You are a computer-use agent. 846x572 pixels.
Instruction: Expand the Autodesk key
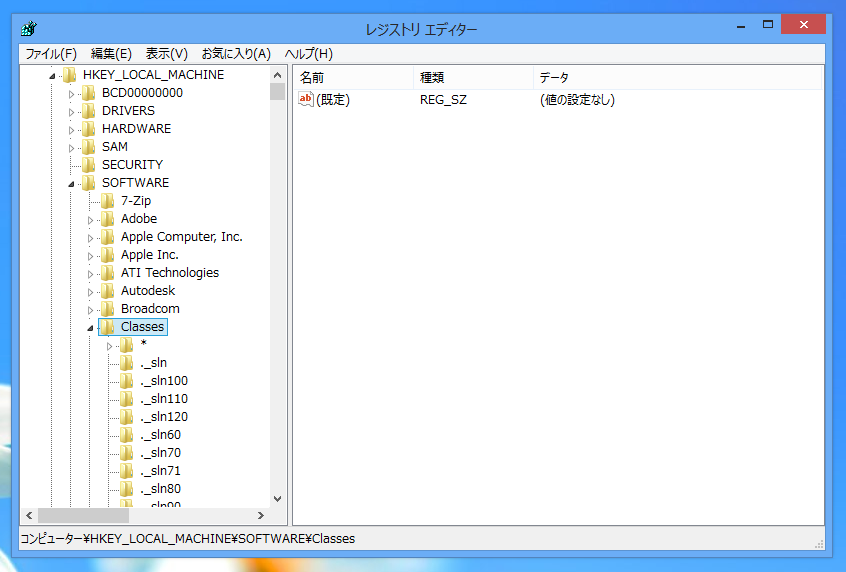(90, 292)
